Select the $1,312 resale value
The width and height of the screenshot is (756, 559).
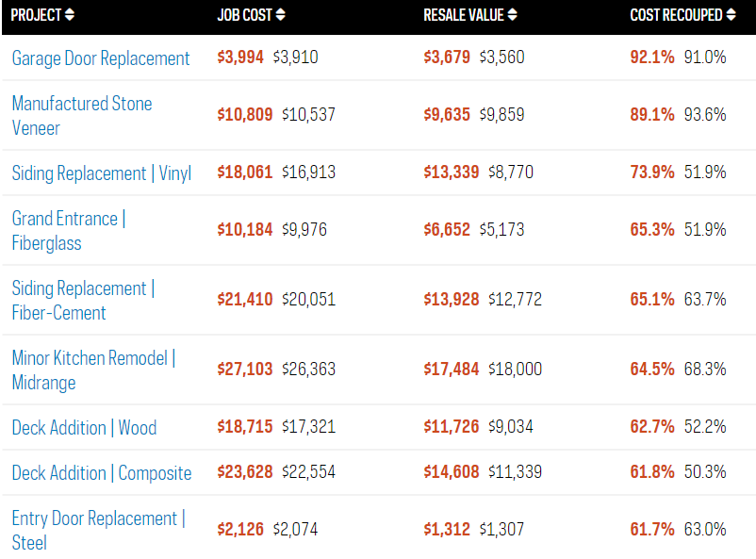click(x=447, y=530)
